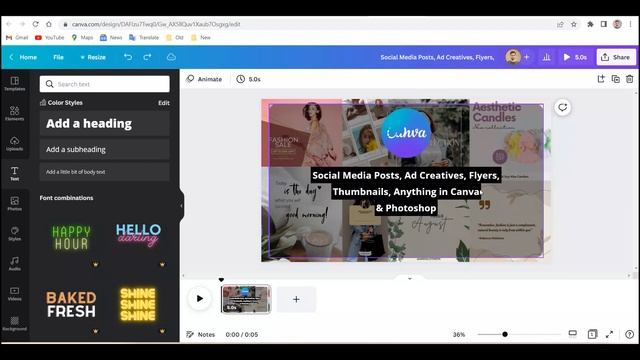Open grid view page count icon
640x360 pixels.
592,334
